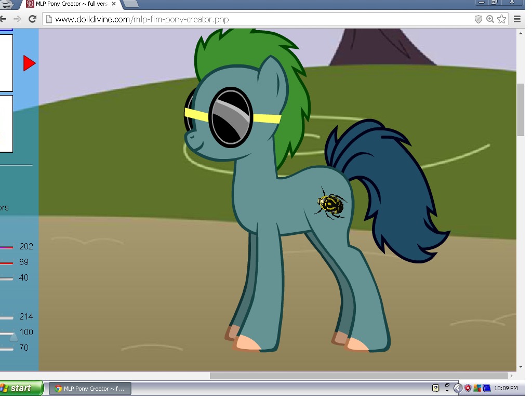Click the red play arrow in left panel
Screen dimensions: 532x399
(29, 63)
